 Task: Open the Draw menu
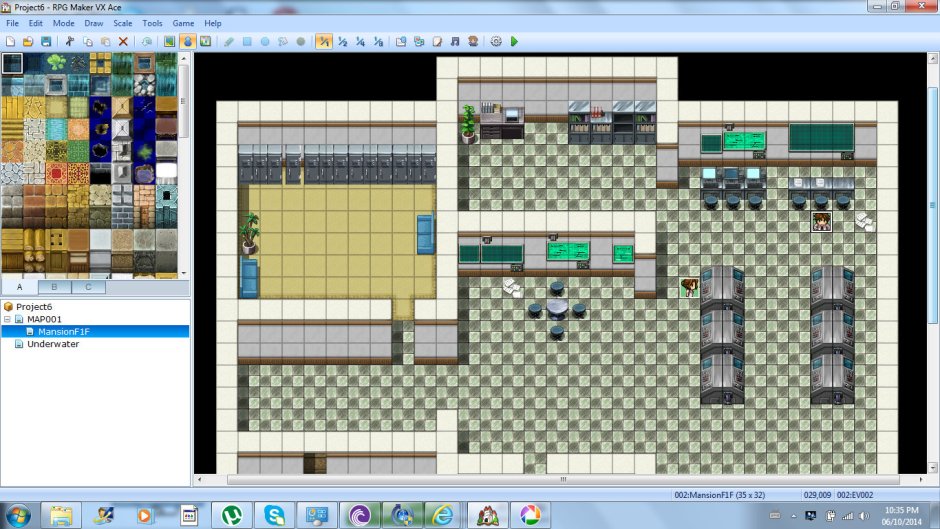94,23
